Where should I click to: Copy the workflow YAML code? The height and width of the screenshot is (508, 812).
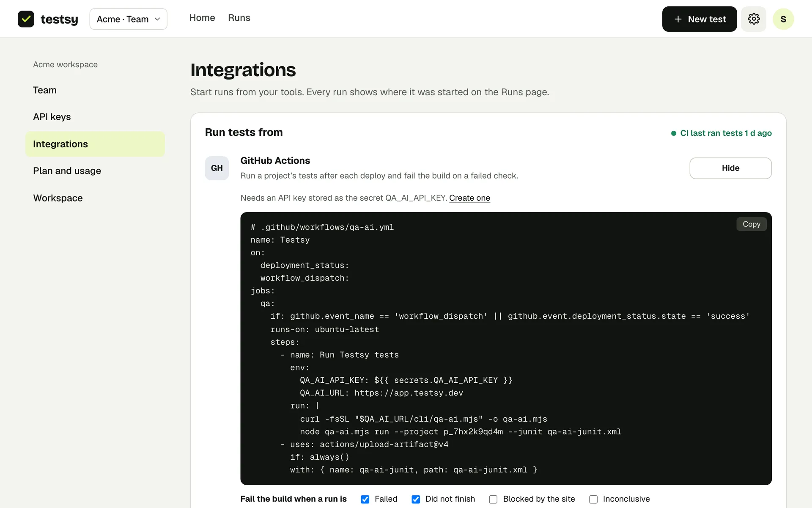pyautogui.click(x=751, y=224)
